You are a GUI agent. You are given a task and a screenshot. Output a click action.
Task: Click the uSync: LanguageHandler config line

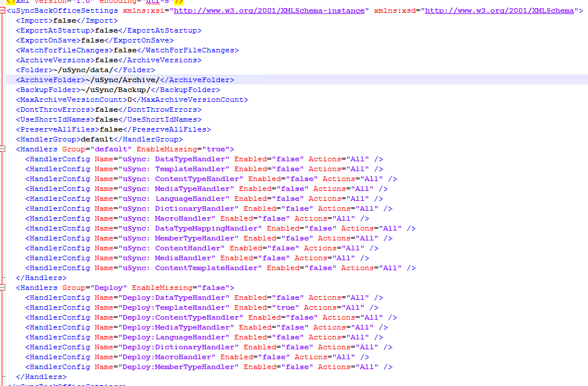pos(204,199)
